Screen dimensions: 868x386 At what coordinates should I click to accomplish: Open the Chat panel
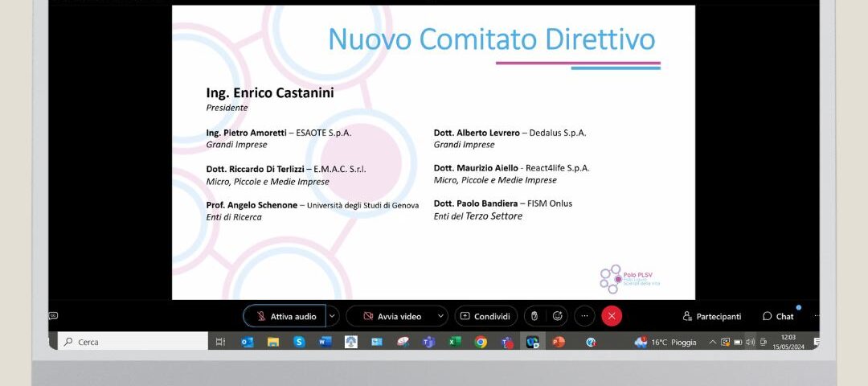(778, 316)
